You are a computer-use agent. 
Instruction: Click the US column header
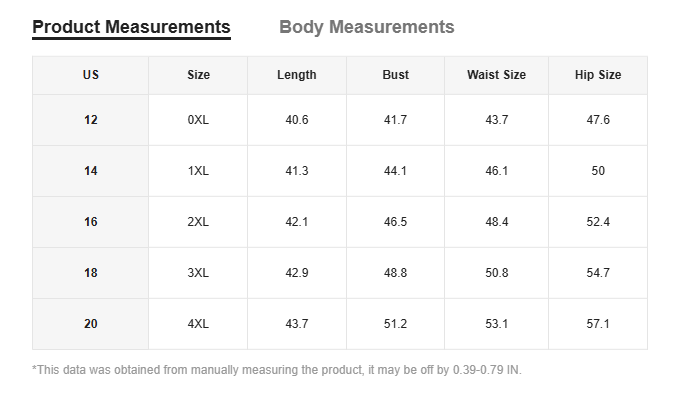pyautogui.click(x=91, y=75)
